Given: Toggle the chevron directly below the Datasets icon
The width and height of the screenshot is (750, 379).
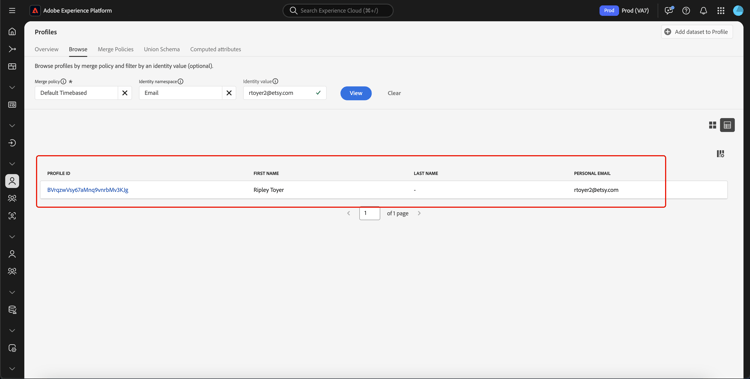Looking at the screenshot, I should (x=12, y=330).
